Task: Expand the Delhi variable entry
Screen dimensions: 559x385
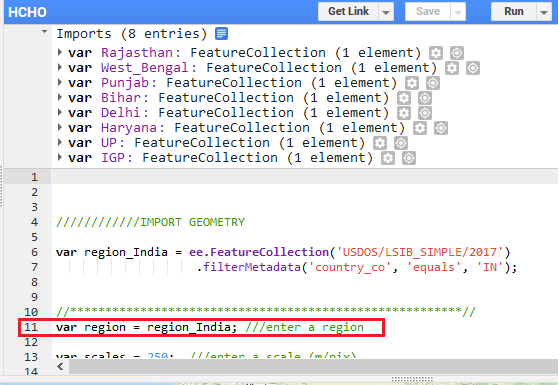Action: click(x=60, y=112)
